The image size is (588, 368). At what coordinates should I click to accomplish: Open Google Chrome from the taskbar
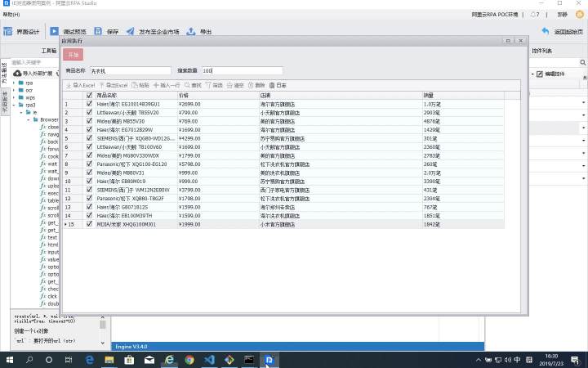coord(189,360)
